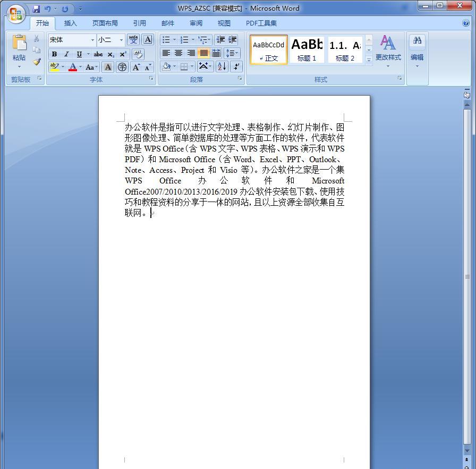Open the 审阅 ribbon tab

point(195,23)
